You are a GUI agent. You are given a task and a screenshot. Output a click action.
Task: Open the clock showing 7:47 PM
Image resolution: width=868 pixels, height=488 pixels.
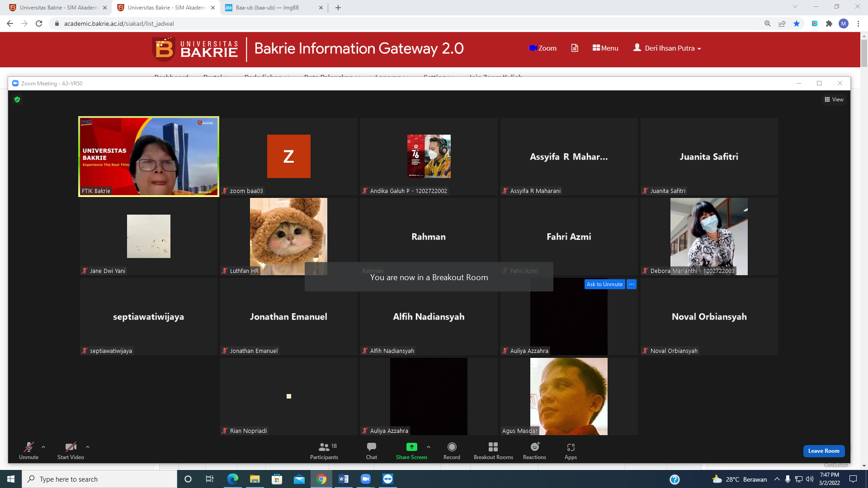pos(829,479)
